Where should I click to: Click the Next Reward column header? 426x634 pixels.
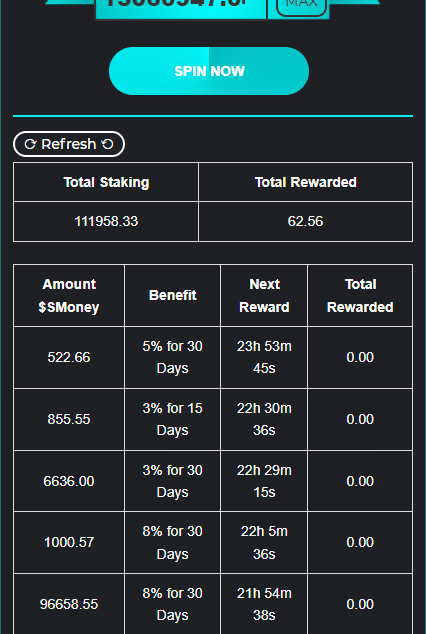click(x=264, y=296)
